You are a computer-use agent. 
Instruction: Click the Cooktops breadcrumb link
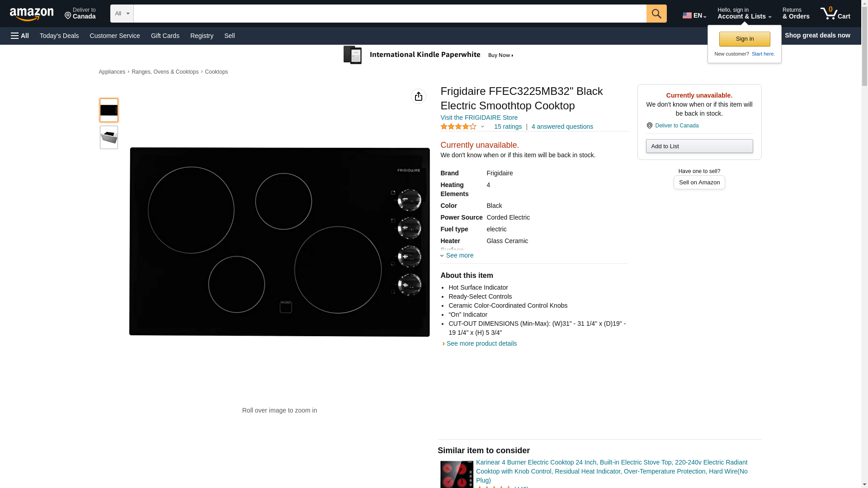click(216, 72)
